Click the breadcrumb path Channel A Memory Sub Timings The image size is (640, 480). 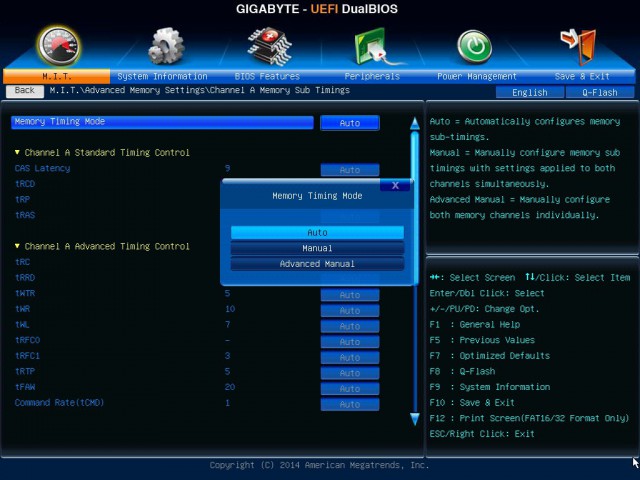pyautogui.click(x=280, y=90)
